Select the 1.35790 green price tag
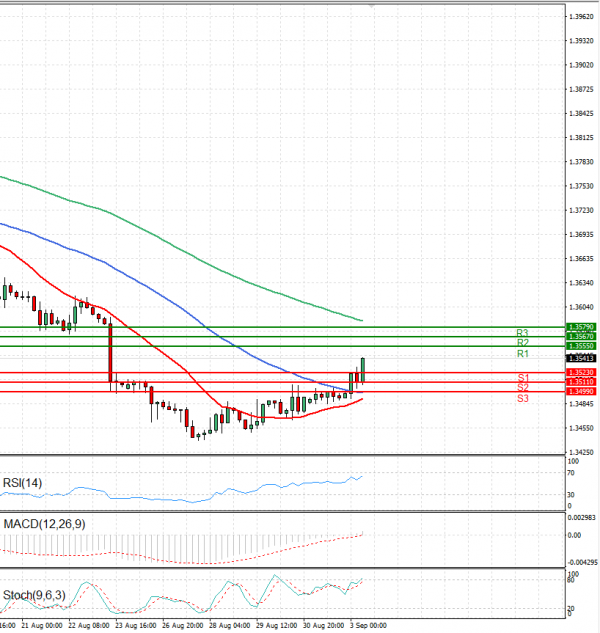The width and height of the screenshot is (600, 633). point(581,327)
